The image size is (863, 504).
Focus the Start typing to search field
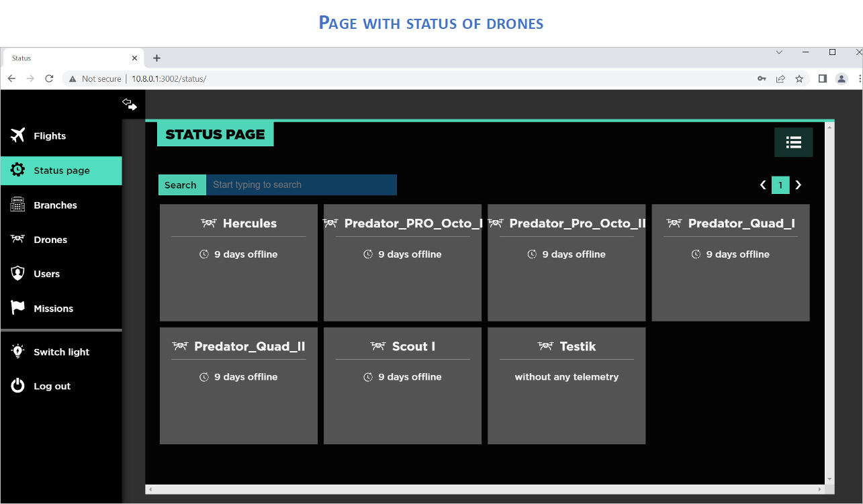tap(301, 185)
